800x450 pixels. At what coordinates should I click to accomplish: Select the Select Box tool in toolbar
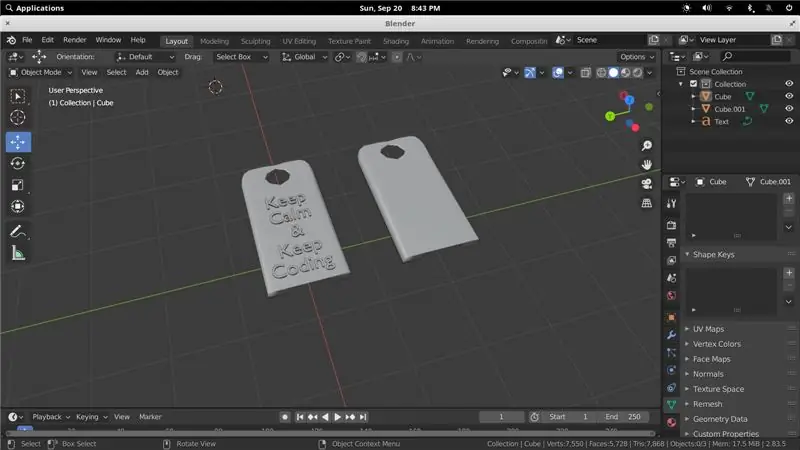pos(18,96)
